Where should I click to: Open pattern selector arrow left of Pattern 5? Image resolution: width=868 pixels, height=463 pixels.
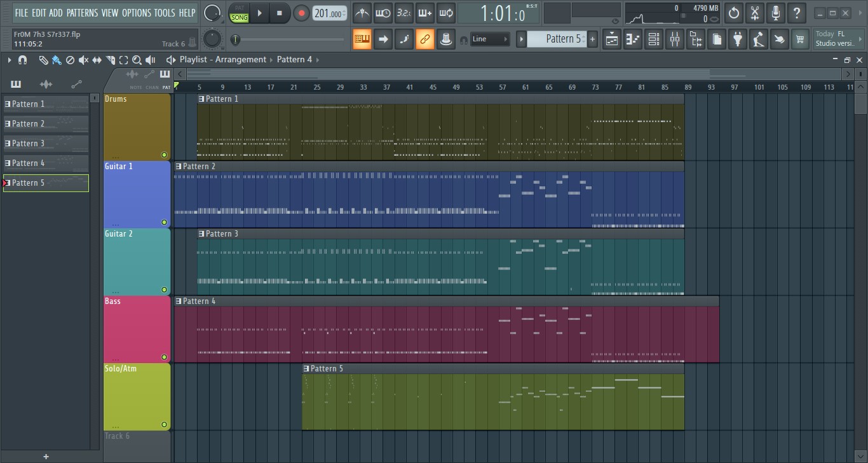(x=521, y=39)
